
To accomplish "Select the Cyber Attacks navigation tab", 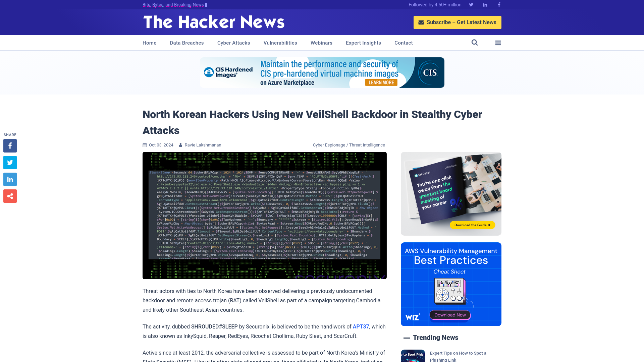I will (x=233, y=43).
